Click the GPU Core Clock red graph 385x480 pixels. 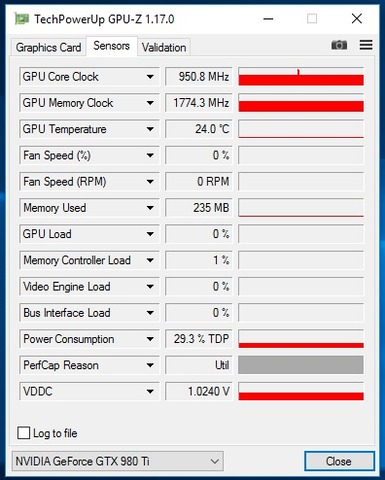click(301, 77)
